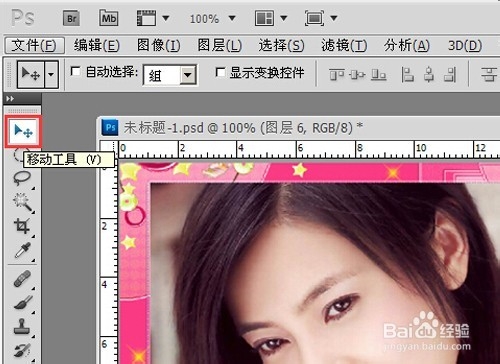Align top edges of layers
The height and width of the screenshot is (364, 500).
click(x=337, y=74)
